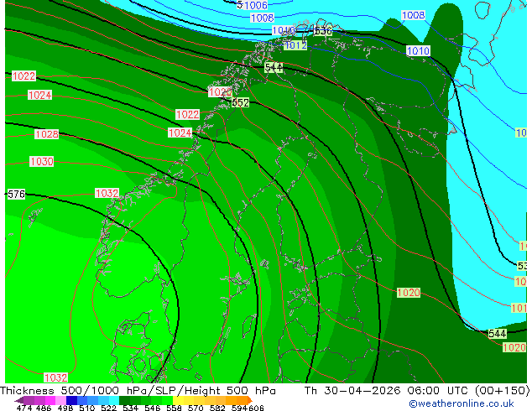Click the map title 'Thickness 500/1000 hPa/SLP/Height 500 hPa'
The height and width of the screenshot is (411, 532).
(x=138, y=391)
